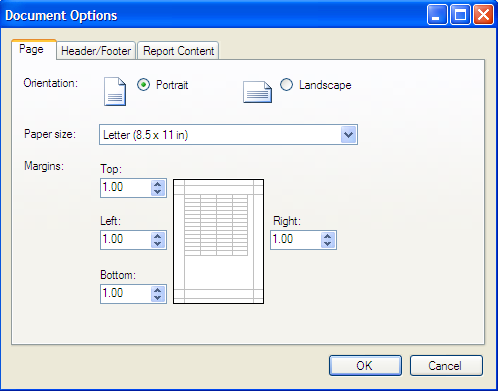This screenshot has height=391, width=498.
Task: Switch to the Header/Footer tab
Action: pyautogui.click(x=96, y=51)
